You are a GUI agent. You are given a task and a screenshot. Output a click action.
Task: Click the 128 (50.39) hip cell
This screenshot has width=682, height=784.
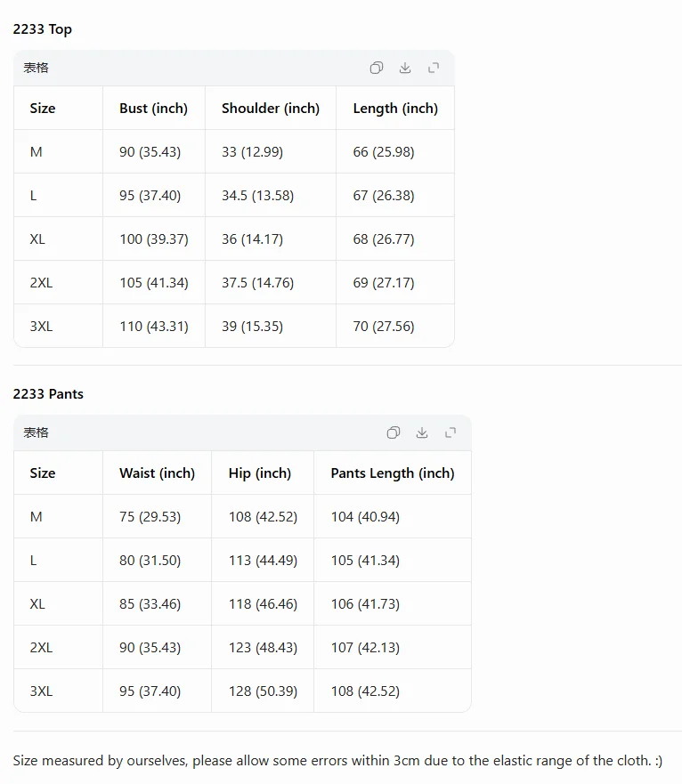pyautogui.click(x=262, y=691)
